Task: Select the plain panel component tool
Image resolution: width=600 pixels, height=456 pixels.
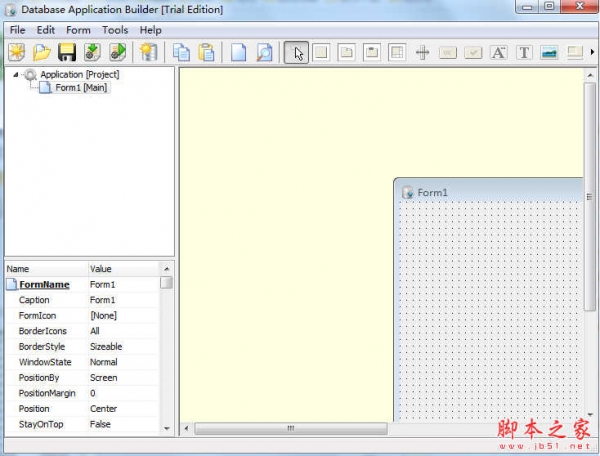Action: 321,52
